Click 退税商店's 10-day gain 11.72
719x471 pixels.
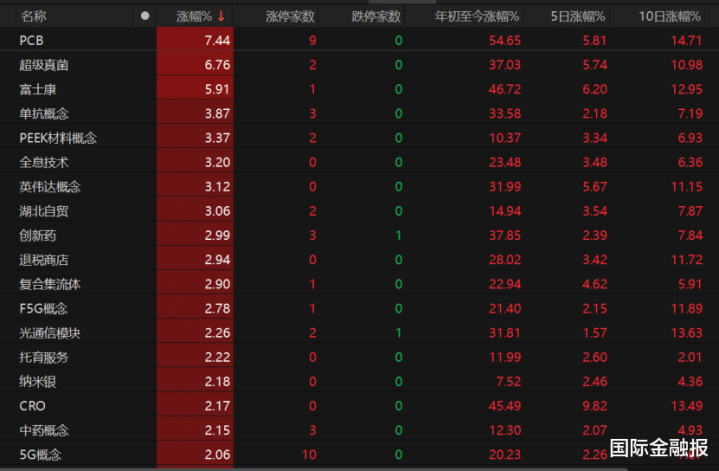pos(686,260)
